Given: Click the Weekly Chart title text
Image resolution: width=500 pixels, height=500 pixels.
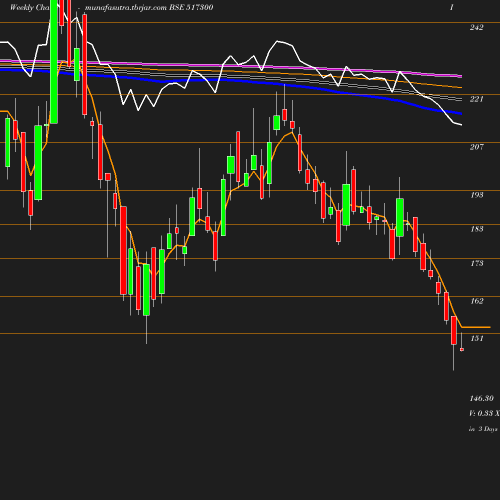Looking at the screenshot, I should (30, 7).
